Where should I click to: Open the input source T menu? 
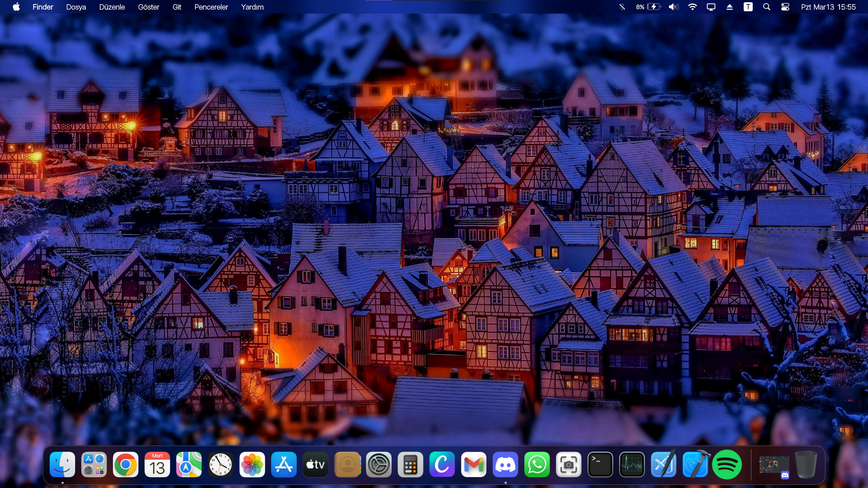[748, 7]
